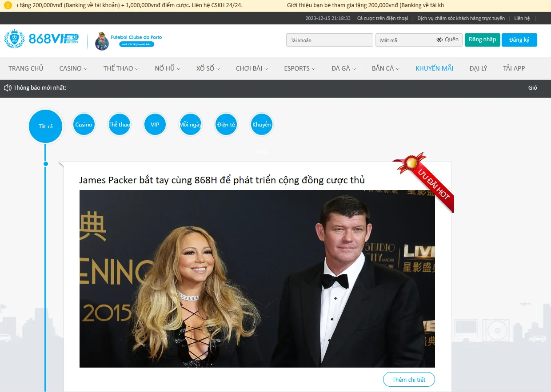Expand the ESPORTS dropdown menu
The height and width of the screenshot is (392, 551).
pyautogui.click(x=299, y=68)
